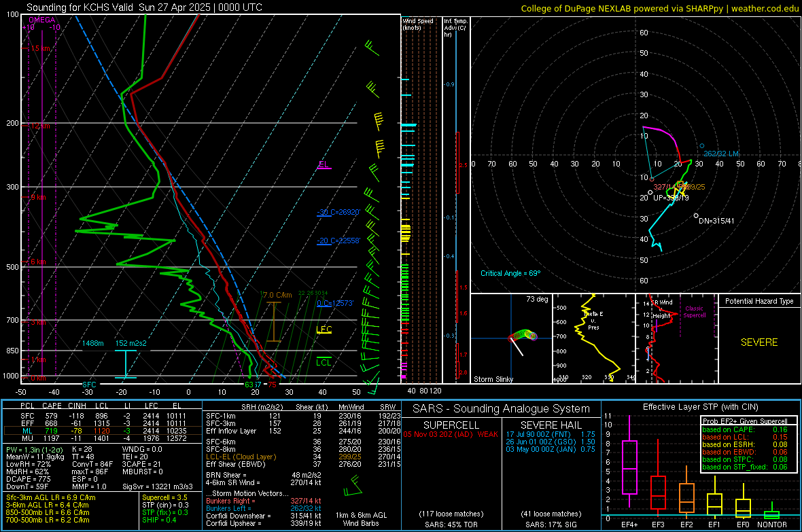
Task: Click the 'SARS: 17% SIG' text
Action: 551,525
